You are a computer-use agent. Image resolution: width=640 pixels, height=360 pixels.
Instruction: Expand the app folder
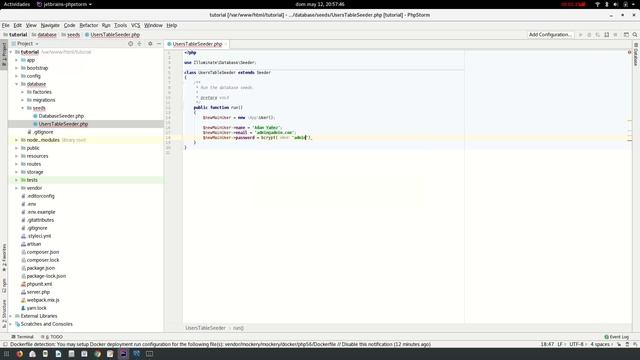(x=17, y=60)
